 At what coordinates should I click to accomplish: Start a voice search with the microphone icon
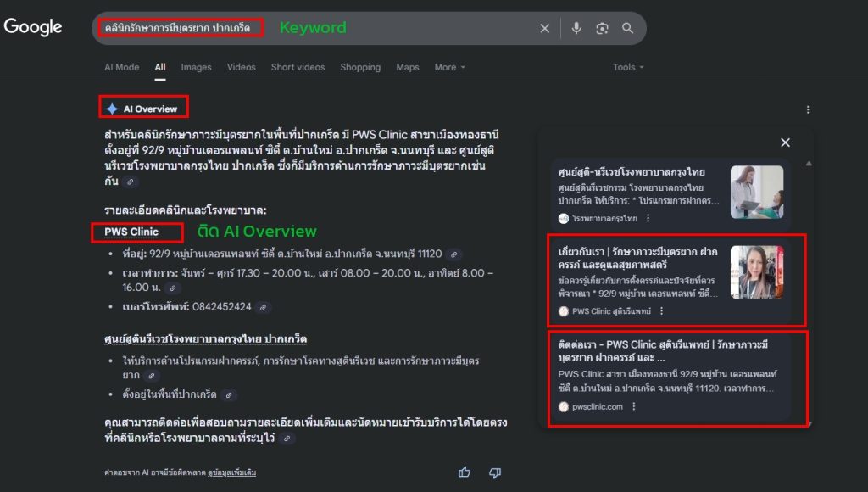click(576, 28)
